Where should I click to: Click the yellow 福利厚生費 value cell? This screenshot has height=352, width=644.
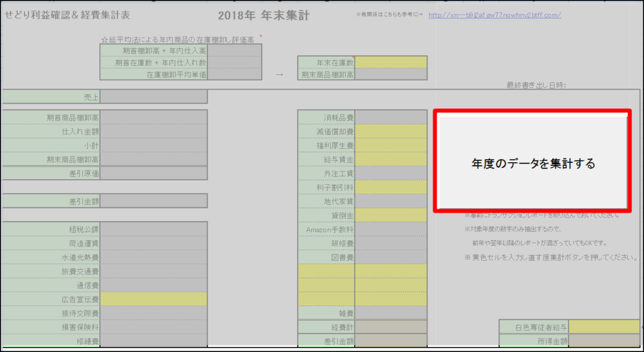(391, 145)
